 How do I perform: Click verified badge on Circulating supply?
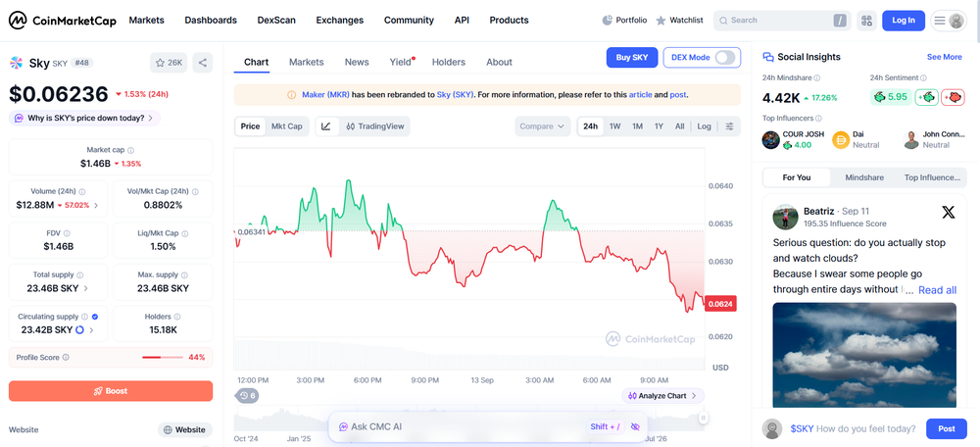(x=95, y=317)
